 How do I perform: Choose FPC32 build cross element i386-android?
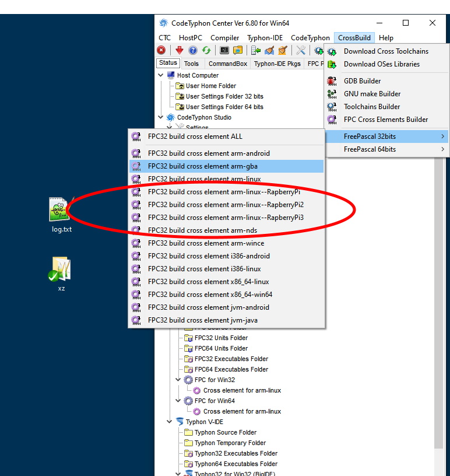[x=226, y=256]
